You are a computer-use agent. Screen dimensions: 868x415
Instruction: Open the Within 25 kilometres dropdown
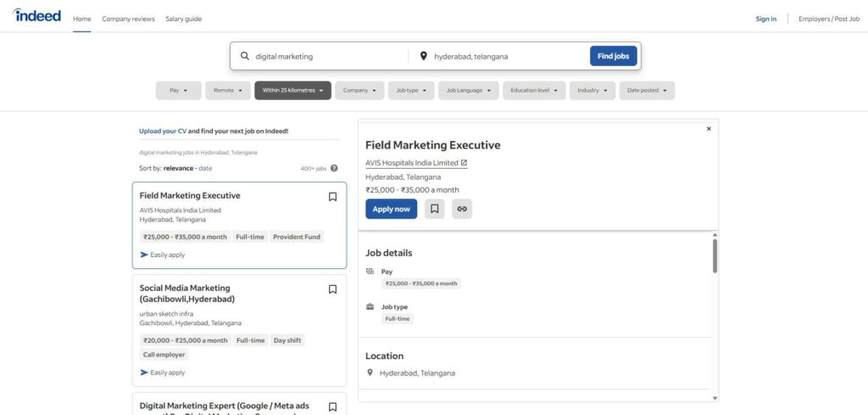(292, 90)
